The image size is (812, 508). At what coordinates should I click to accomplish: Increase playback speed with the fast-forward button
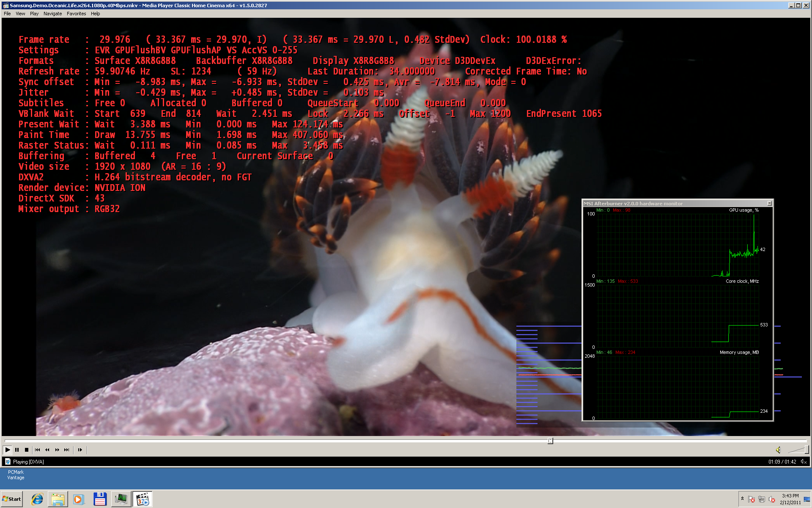(57, 450)
